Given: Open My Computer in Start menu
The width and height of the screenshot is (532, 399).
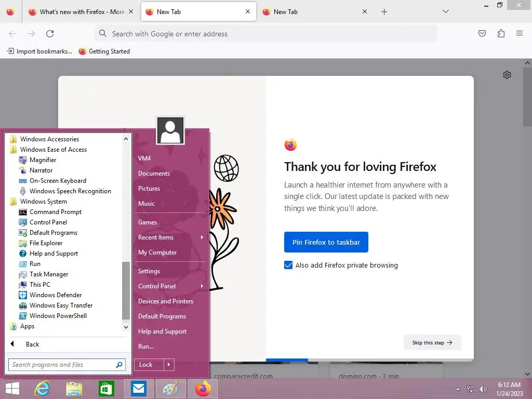Looking at the screenshot, I should 157,252.
